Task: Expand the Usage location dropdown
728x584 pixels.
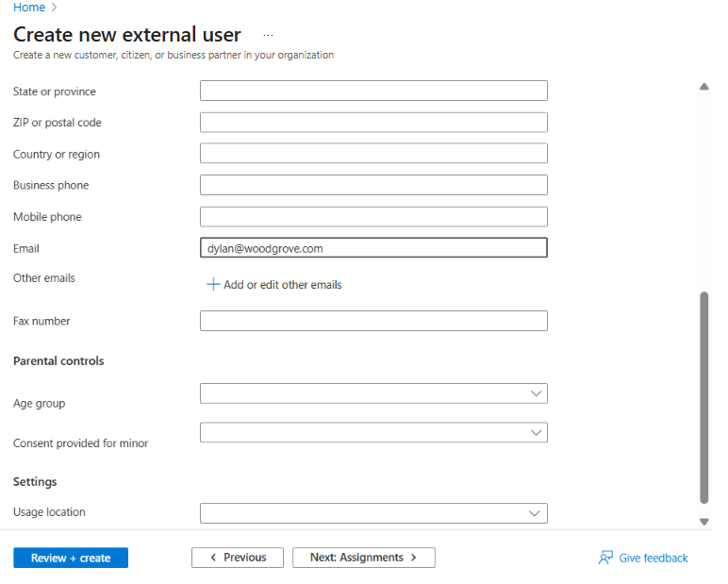Action: coord(373,513)
